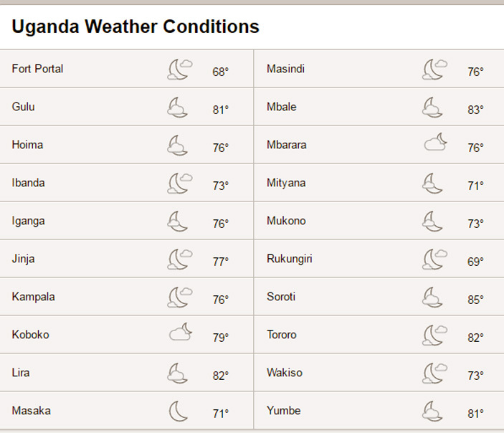Click the clear moon icon for Masaka
504x433 pixels.
(x=178, y=411)
